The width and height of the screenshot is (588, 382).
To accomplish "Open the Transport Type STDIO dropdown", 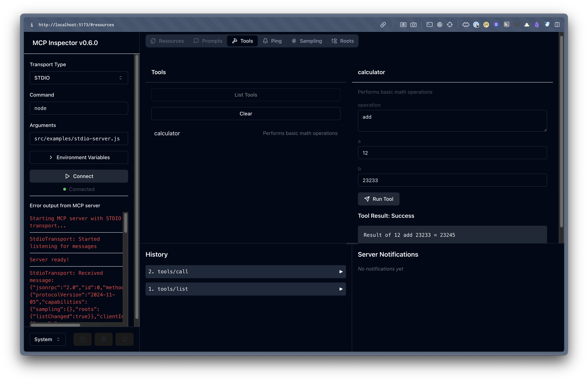I will coord(79,78).
